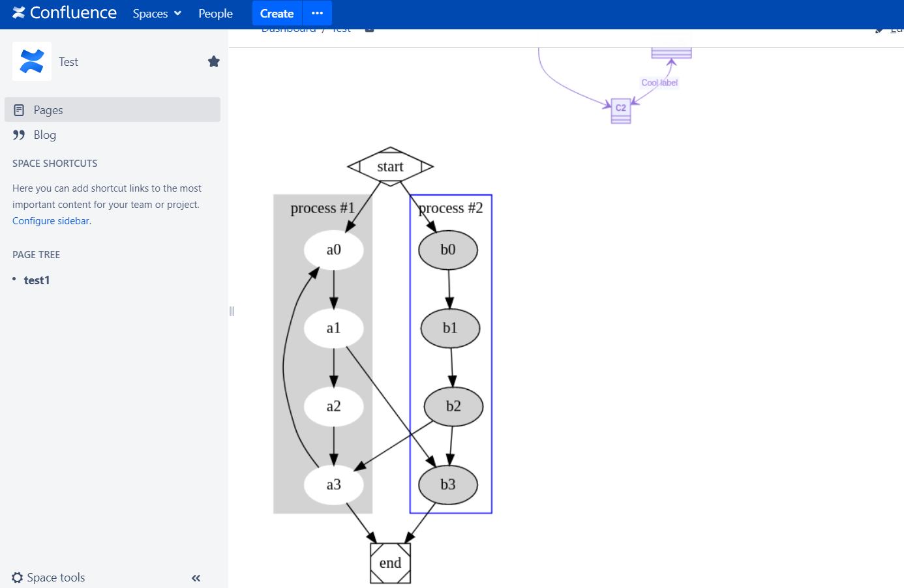Collapse the sidebar with double chevron

pyautogui.click(x=196, y=578)
